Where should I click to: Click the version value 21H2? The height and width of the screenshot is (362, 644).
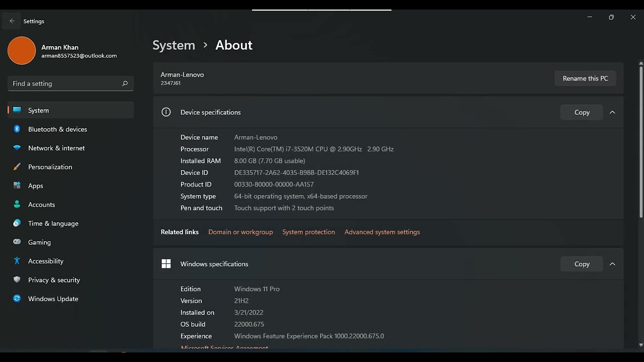[242, 301]
